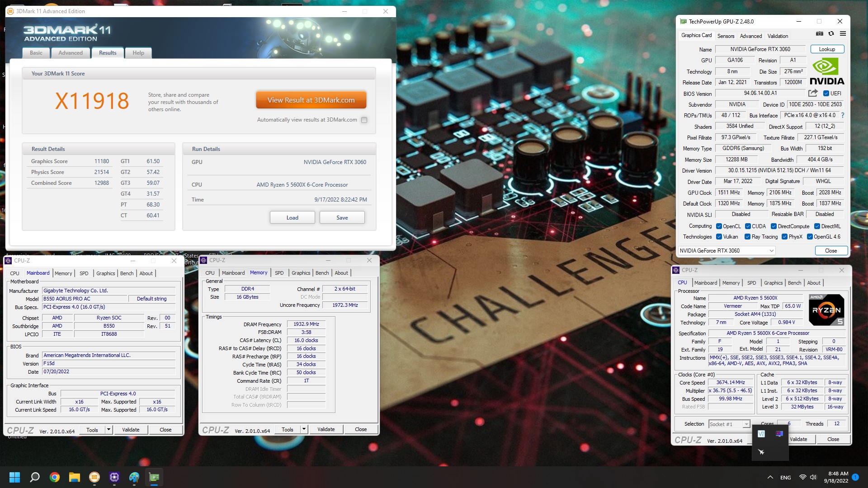Click Default string field in Mainboard window
This screenshot has width=868, height=488.
[x=151, y=299]
